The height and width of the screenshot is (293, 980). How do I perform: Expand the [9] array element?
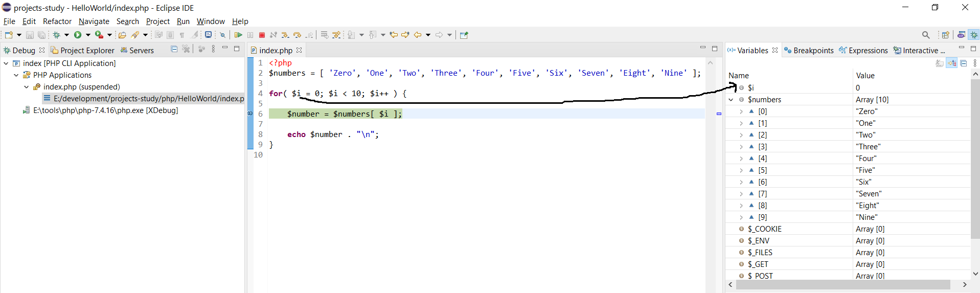tap(741, 217)
